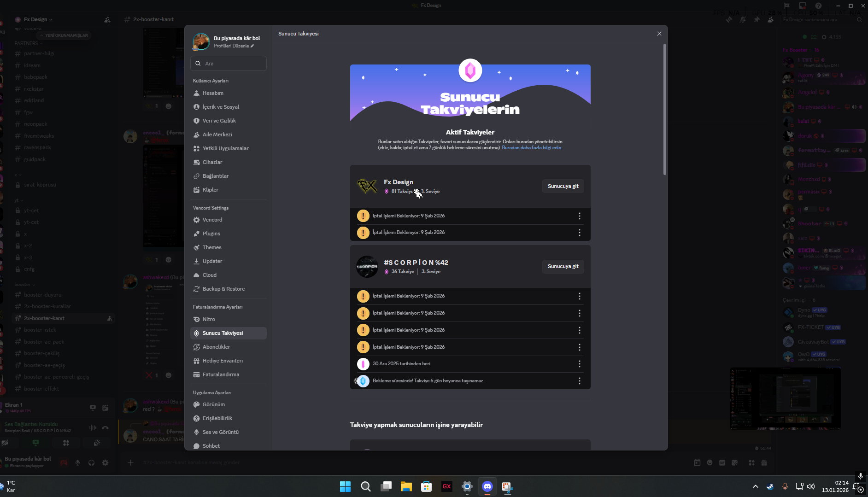Image resolution: width=868 pixels, height=497 pixels.
Task: Open noise suppression waveform icon in voice panel
Action: coord(93,427)
